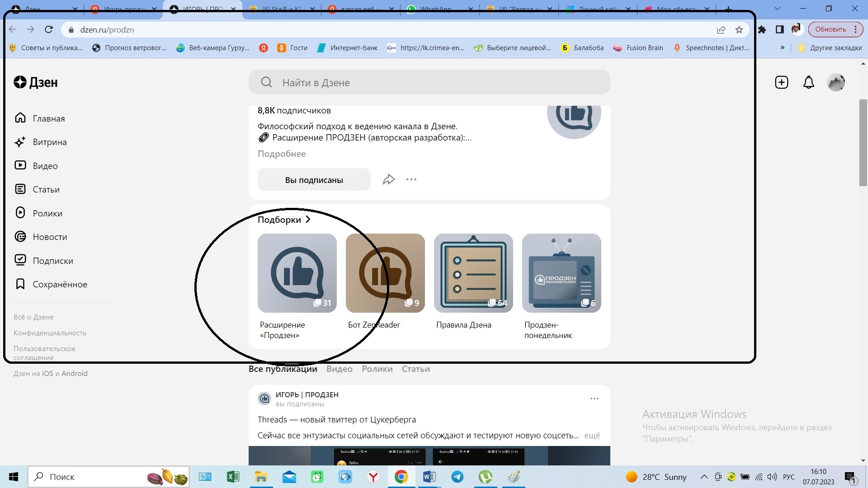The height and width of the screenshot is (488, 868).
Task: Click the Подробнее link
Action: coord(281,154)
